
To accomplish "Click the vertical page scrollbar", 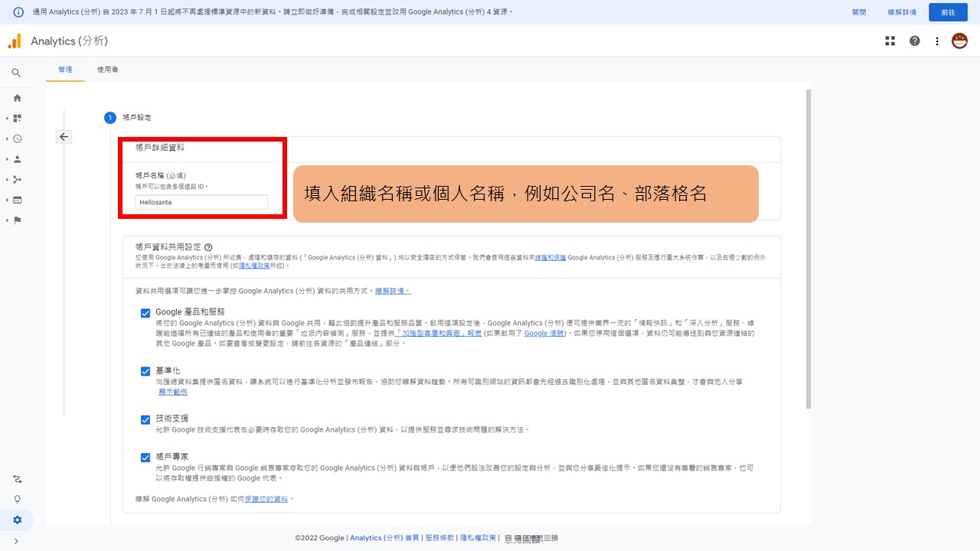I will pos(808,249).
